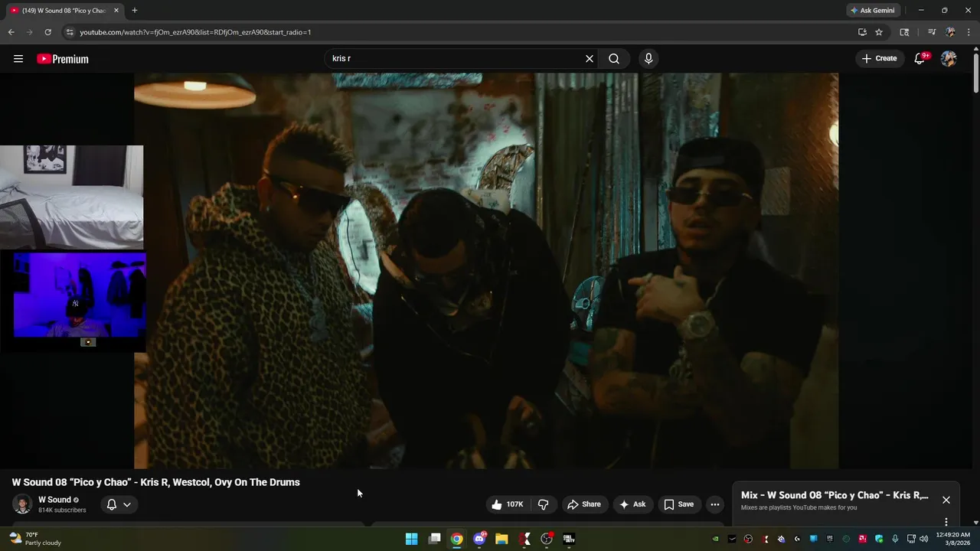Dislike the video with thumbs down
Image resolution: width=980 pixels, height=551 pixels.
[x=544, y=504]
